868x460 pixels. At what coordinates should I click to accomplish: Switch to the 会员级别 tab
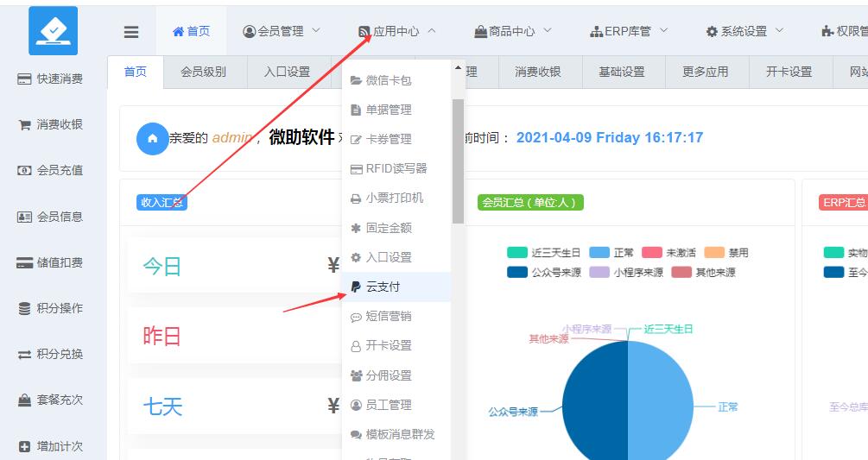pyautogui.click(x=203, y=72)
